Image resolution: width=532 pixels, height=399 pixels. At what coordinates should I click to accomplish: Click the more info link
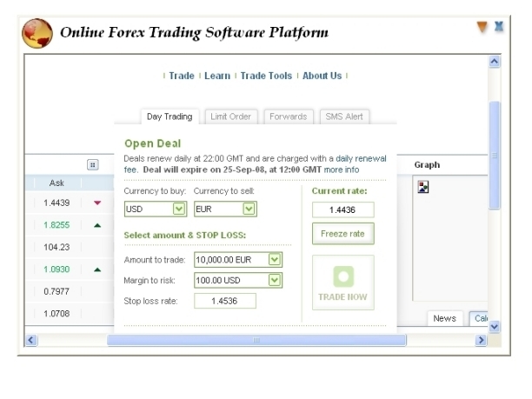pyautogui.click(x=342, y=170)
